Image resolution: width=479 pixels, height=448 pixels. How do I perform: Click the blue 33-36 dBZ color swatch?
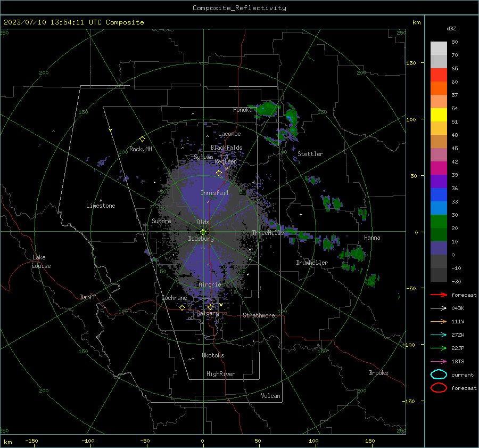[x=439, y=195]
